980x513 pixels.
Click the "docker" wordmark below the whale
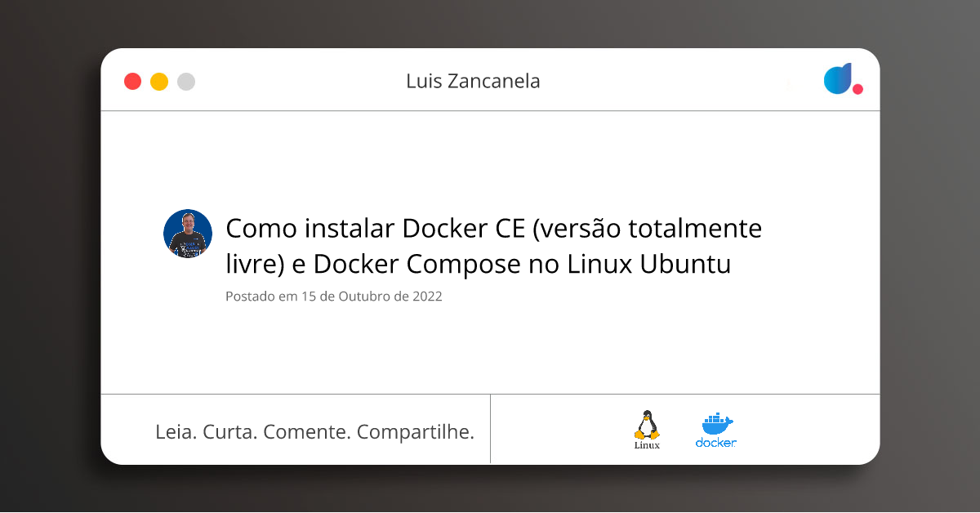click(x=716, y=443)
